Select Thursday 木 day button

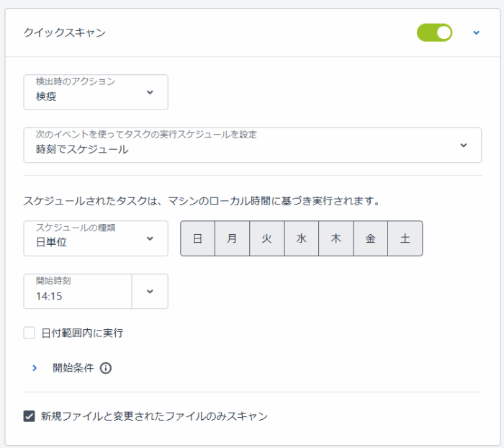tap(336, 238)
